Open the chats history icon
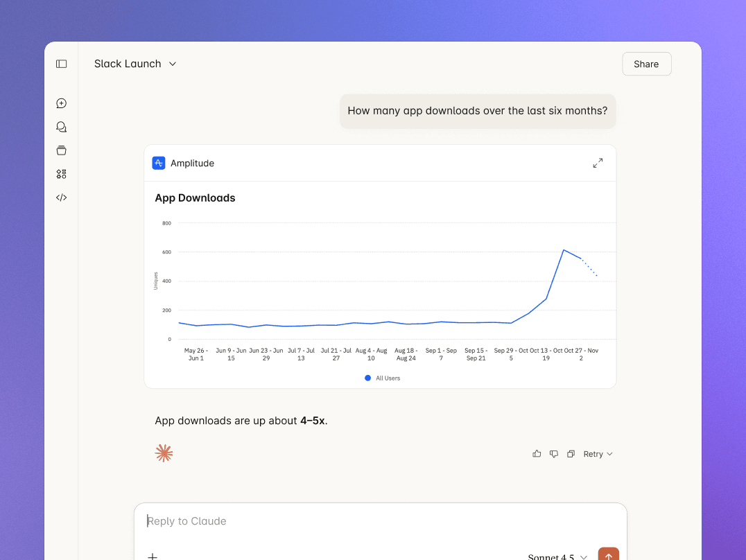Image resolution: width=746 pixels, height=560 pixels. coord(62,127)
